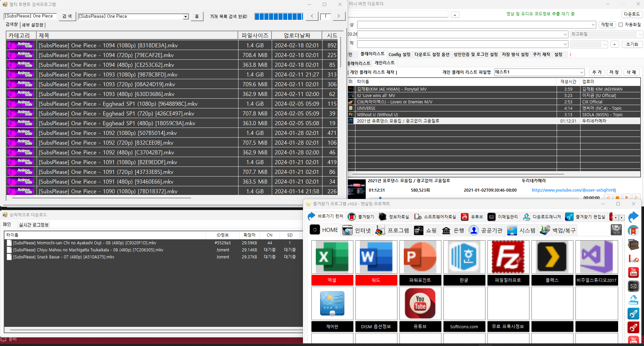Click the gear settings icon beside 백업/복구
This screenshot has height=346, width=644.
point(616,230)
